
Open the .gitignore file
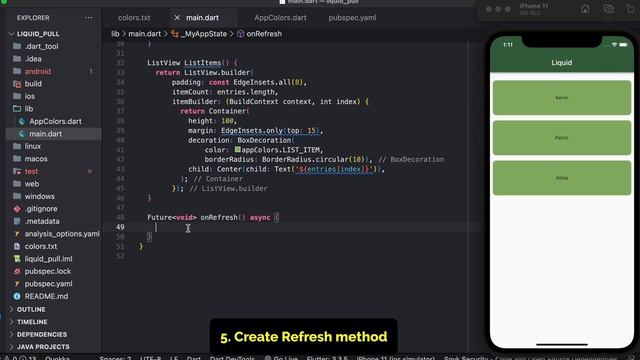pos(41,209)
